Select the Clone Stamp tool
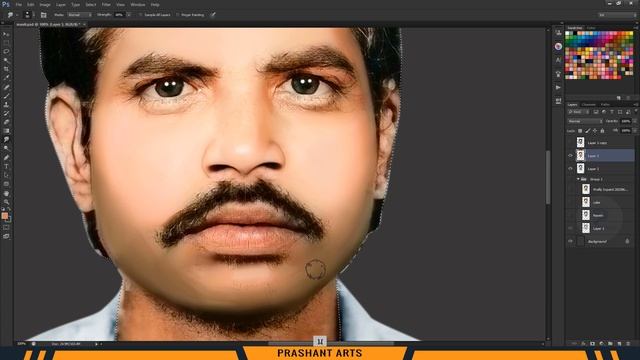 point(6,104)
